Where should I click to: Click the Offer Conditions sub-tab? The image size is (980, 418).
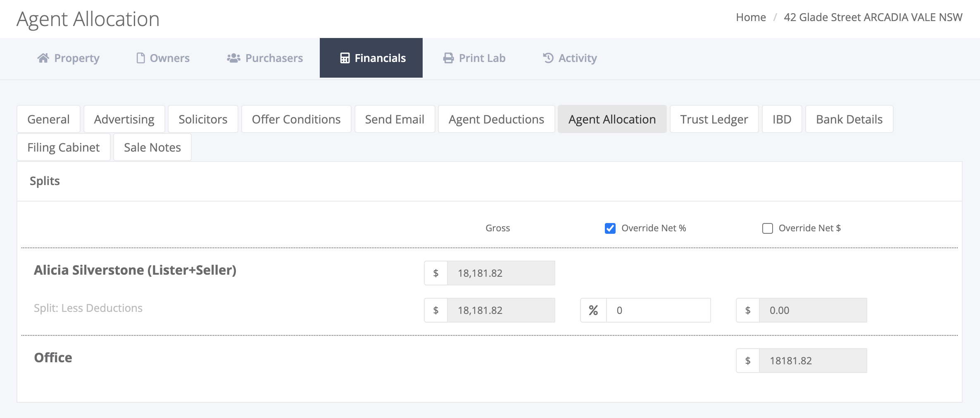point(296,119)
